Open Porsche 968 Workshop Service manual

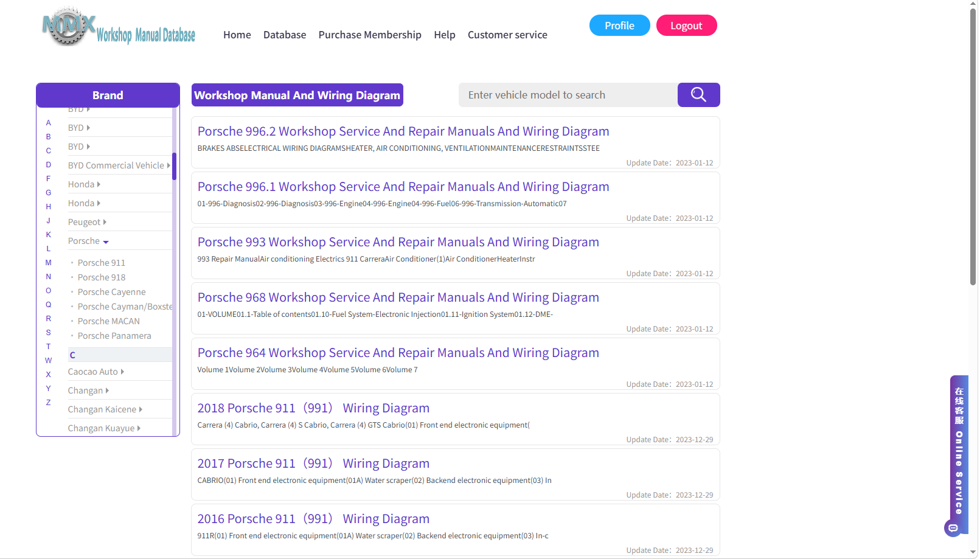coord(398,297)
